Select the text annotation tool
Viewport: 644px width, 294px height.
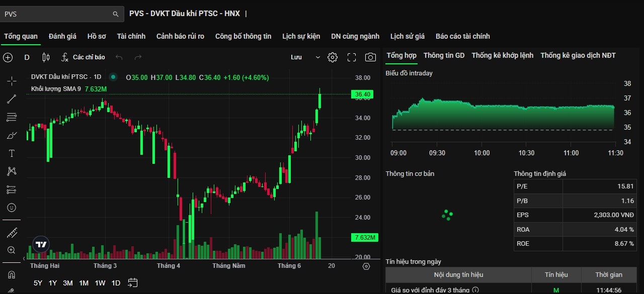(x=12, y=153)
